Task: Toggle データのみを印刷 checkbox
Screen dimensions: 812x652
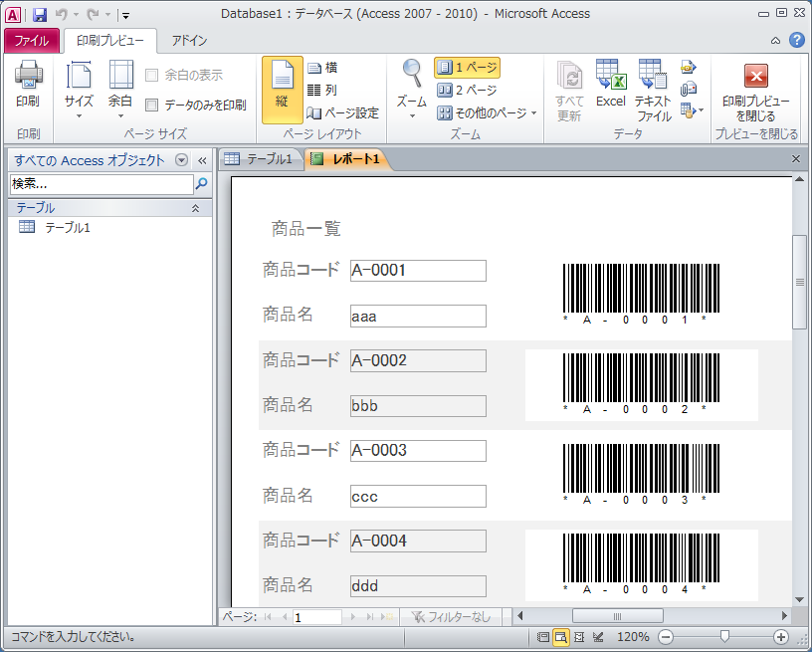Action: point(151,106)
